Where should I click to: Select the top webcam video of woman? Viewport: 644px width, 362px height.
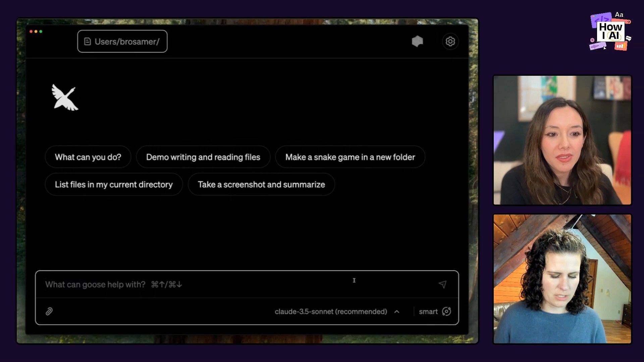coord(562,140)
